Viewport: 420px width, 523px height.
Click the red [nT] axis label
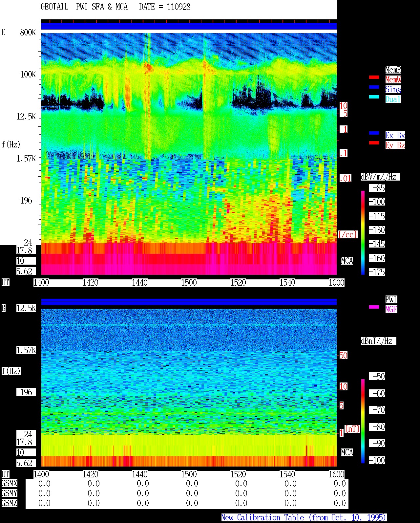click(x=352, y=429)
